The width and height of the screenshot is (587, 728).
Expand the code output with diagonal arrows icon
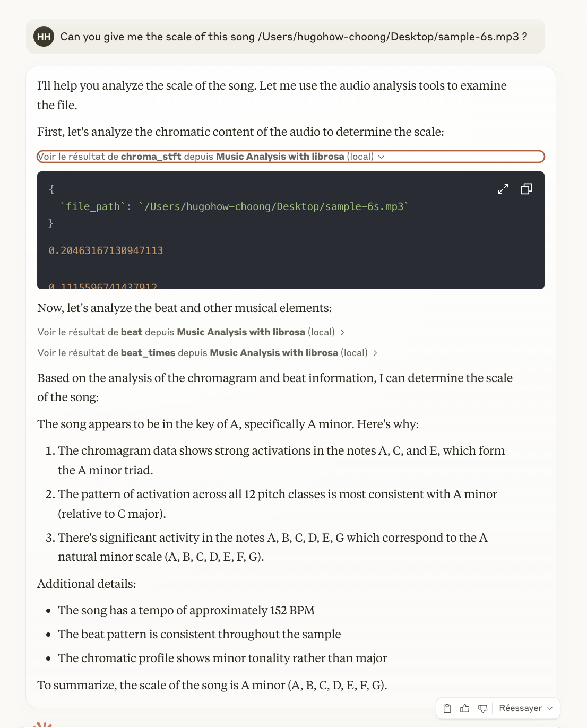point(503,189)
